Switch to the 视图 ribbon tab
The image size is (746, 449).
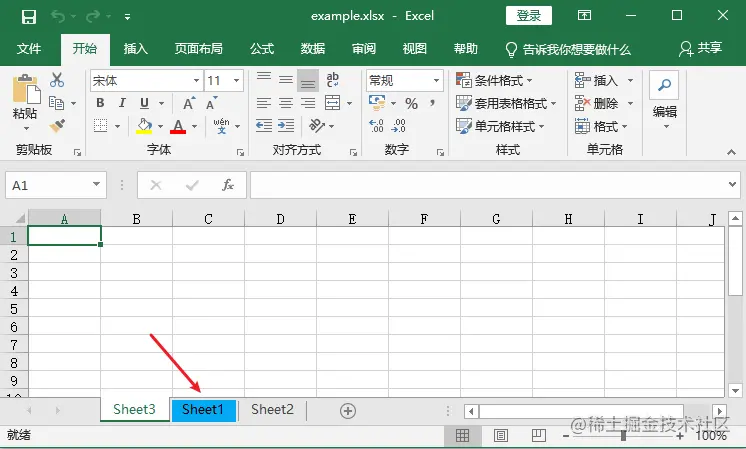click(414, 49)
